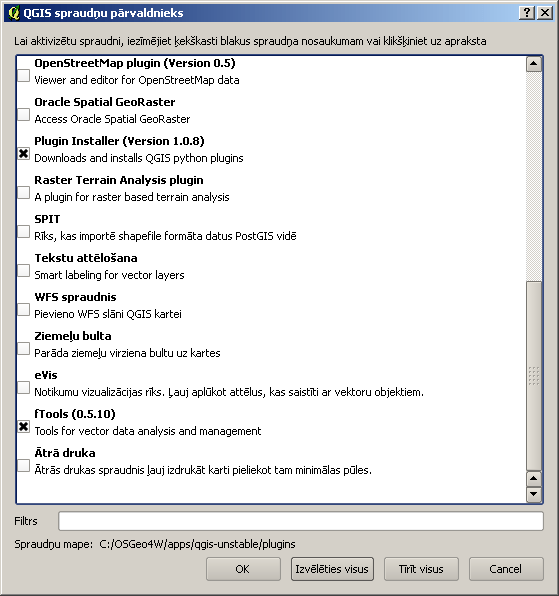Select 'OpenStreetMap plugin (Version 0.5)' title
Screen dimensions: 559x596
pyautogui.click(x=135, y=63)
